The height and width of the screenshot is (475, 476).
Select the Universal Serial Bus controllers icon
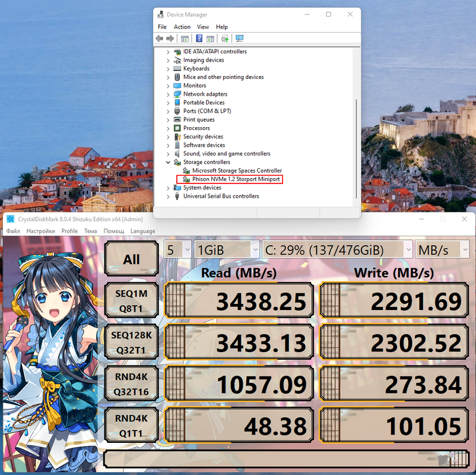click(177, 196)
